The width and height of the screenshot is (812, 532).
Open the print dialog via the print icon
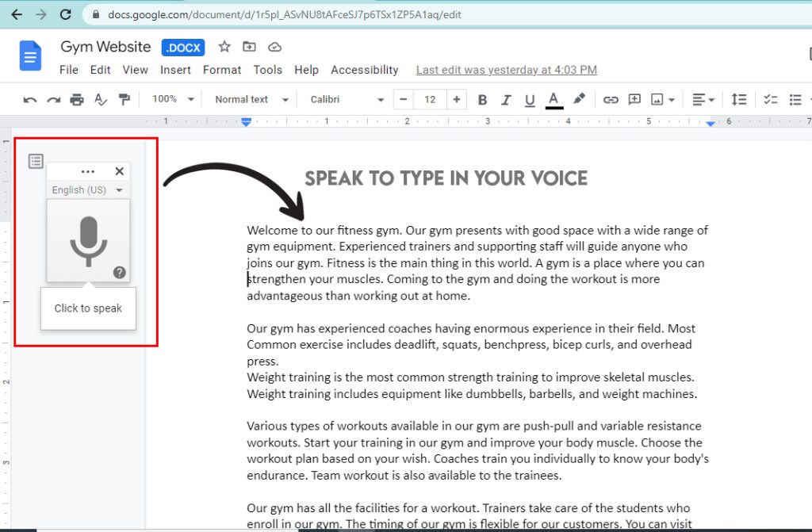click(76, 99)
